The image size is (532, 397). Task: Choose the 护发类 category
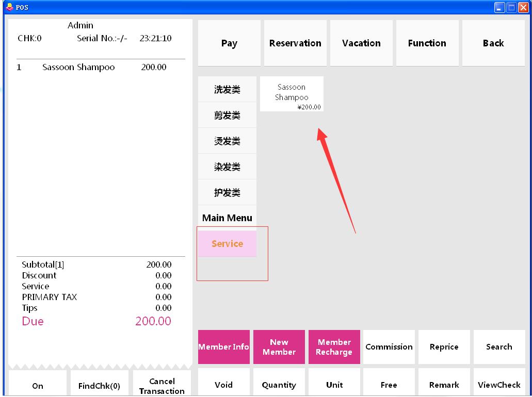click(x=227, y=192)
